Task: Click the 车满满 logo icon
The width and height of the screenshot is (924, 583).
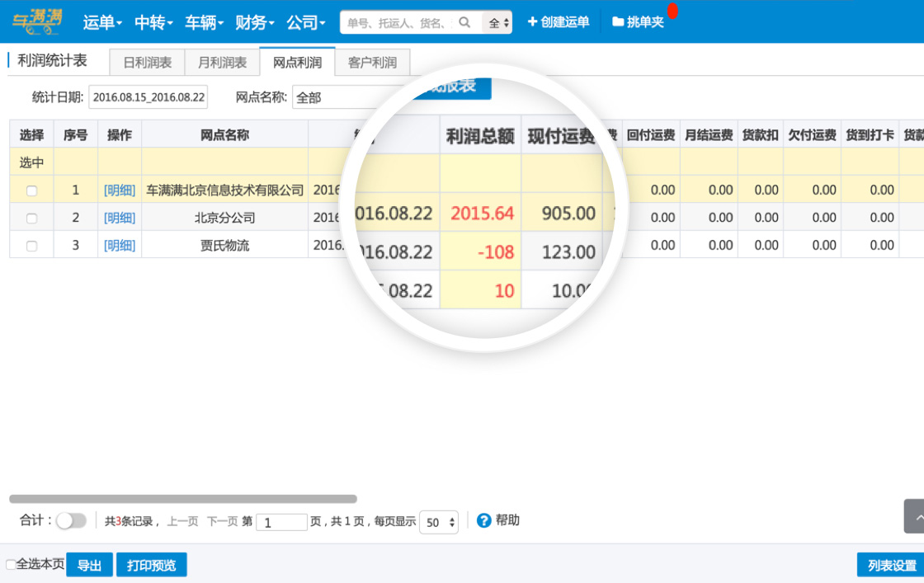Action: click(37, 22)
